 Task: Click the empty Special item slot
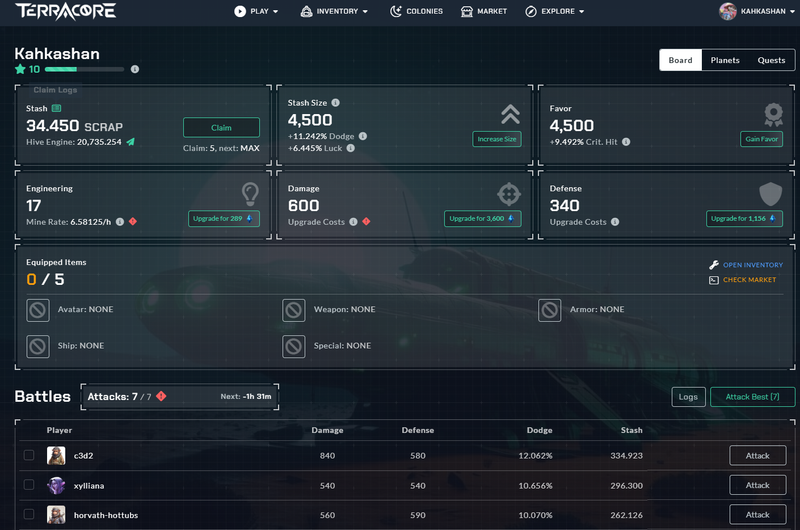[293, 346]
